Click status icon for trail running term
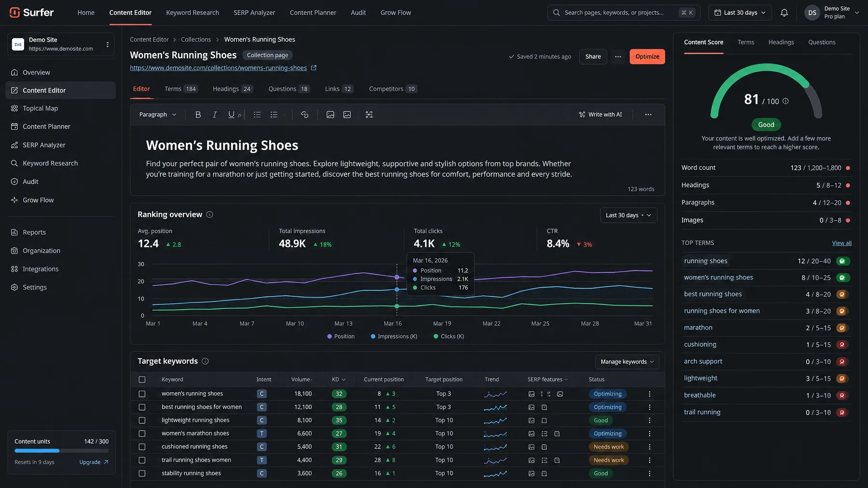868x488 pixels. point(842,412)
